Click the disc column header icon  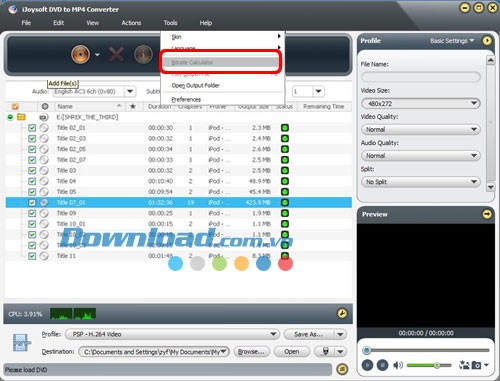point(45,106)
